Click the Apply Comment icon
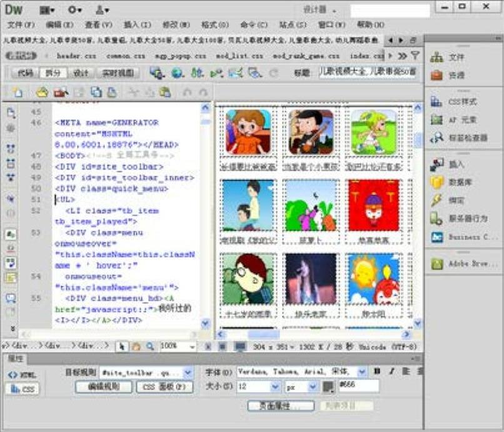 tap(11, 299)
